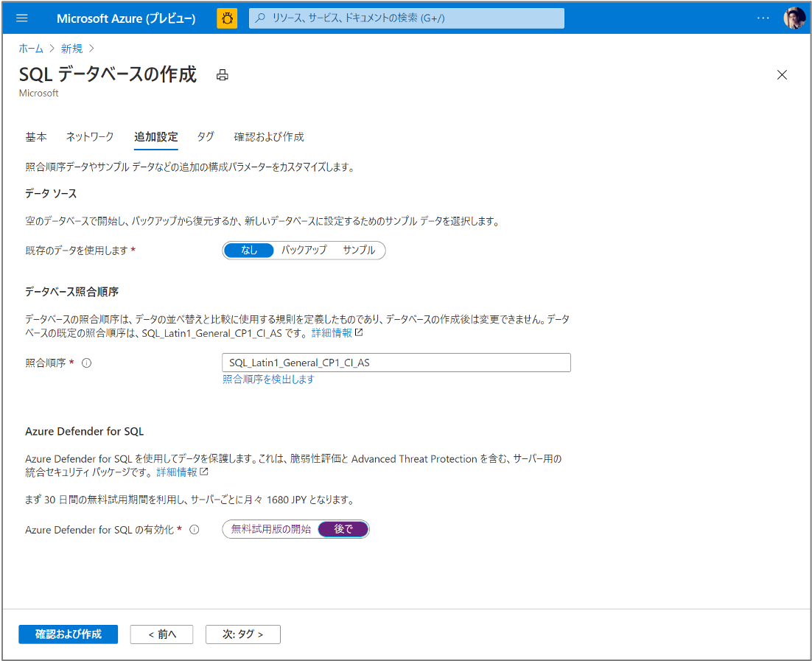The width and height of the screenshot is (812, 661).
Task: Switch to the ネットワーク tab
Action: (x=90, y=137)
